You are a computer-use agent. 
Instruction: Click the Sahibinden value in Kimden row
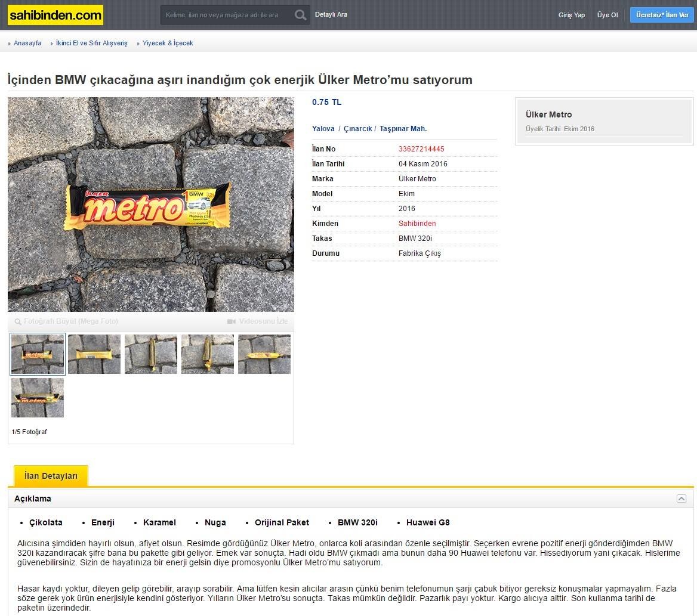click(417, 224)
